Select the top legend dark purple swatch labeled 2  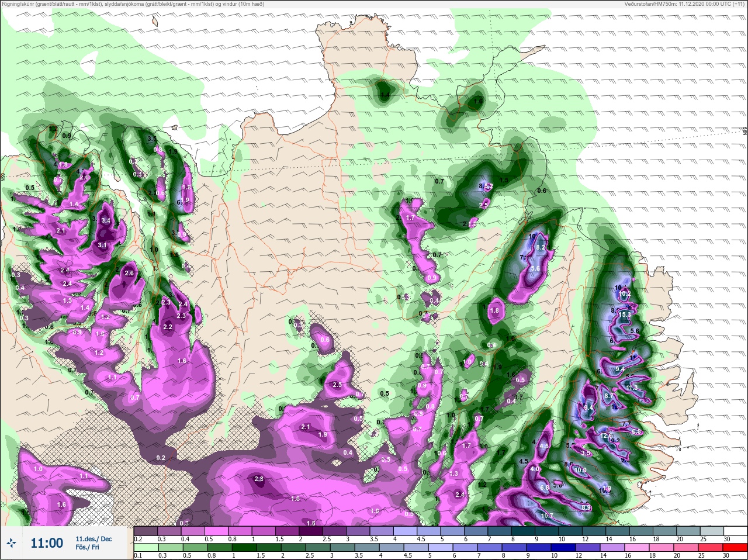tap(311, 531)
